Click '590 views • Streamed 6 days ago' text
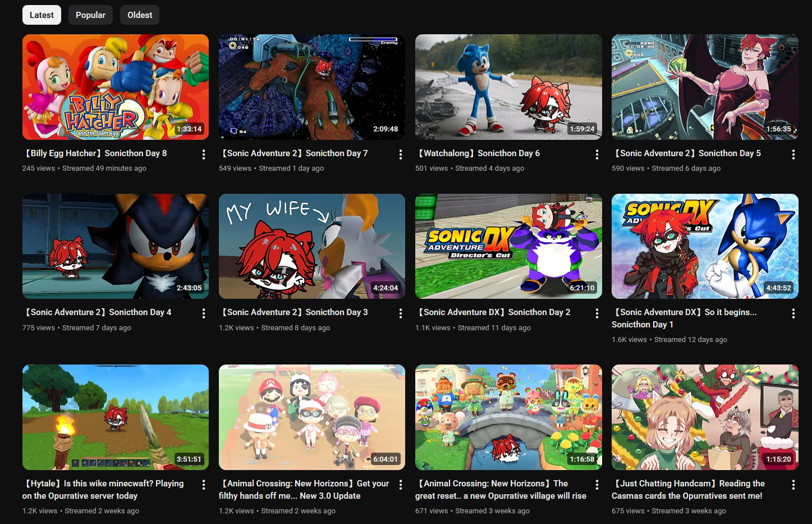The image size is (812, 524). pos(666,168)
